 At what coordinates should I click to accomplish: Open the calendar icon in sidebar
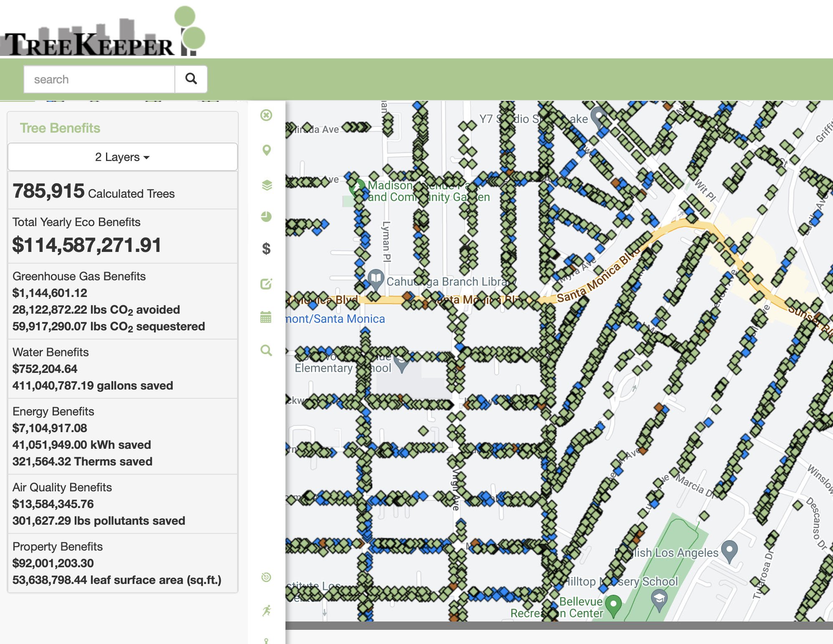pyautogui.click(x=266, y=317)
